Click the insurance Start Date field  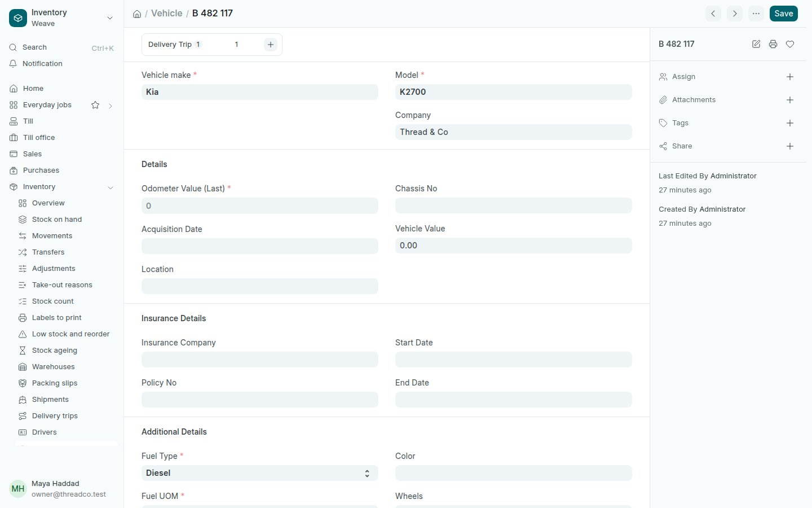tap(514, 360)
